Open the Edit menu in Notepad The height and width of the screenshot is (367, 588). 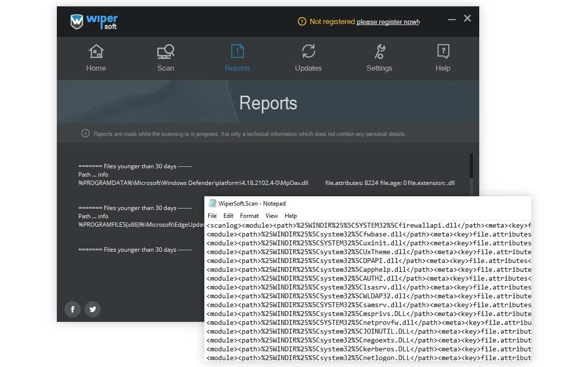228,216
